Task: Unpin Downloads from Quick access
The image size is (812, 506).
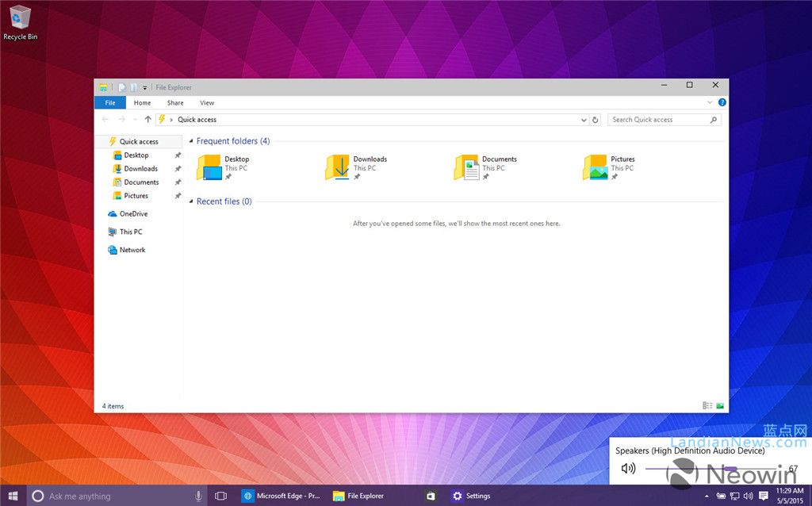Action: [179, 168]
